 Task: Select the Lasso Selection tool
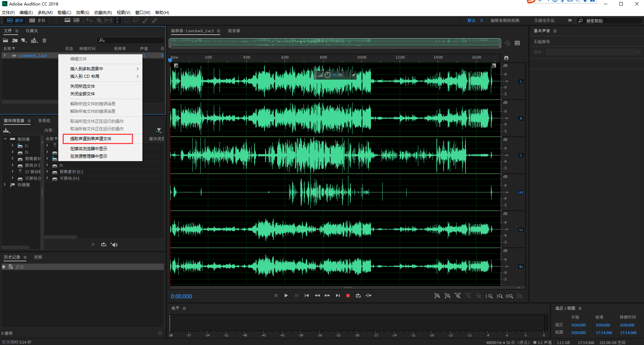pos(136,21)
